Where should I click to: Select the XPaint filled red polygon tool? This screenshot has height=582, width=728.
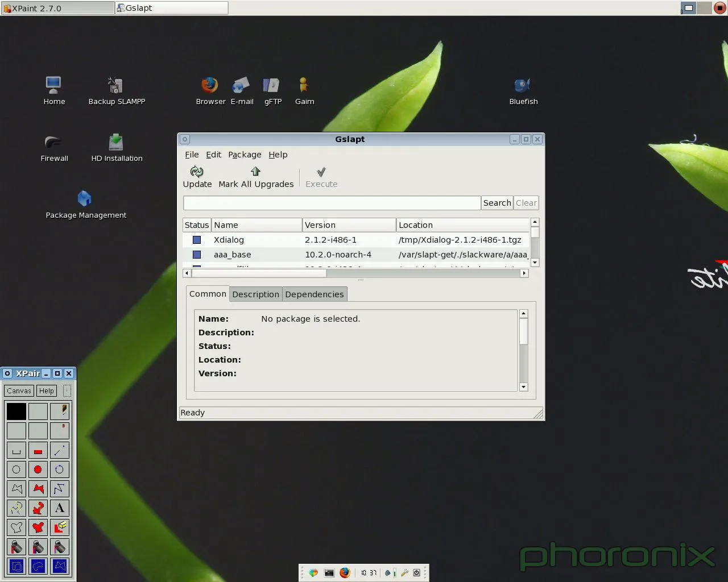(38, 489)
